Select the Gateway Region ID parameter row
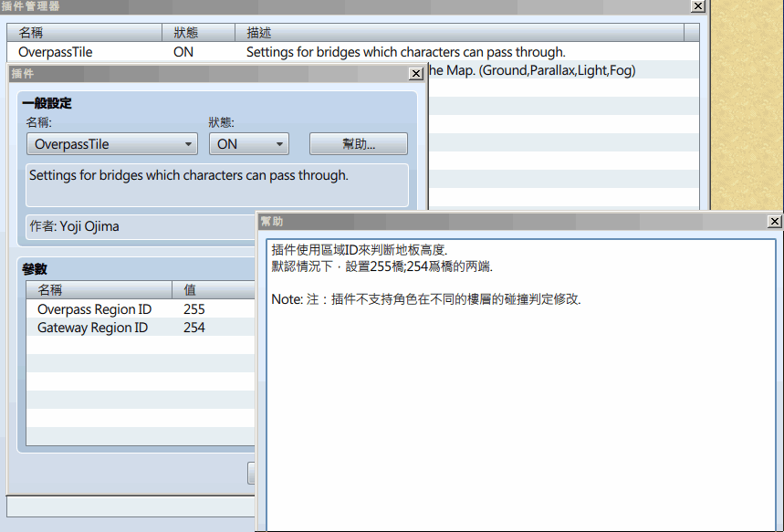Image resolution: width=784 pixels, height=532 pixels. [x=141, y=328]
